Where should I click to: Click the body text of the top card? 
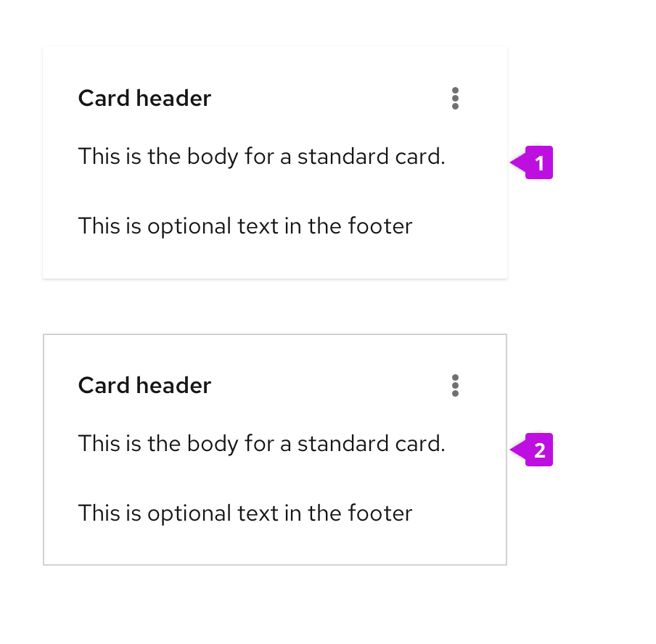(x=261, y=157)
